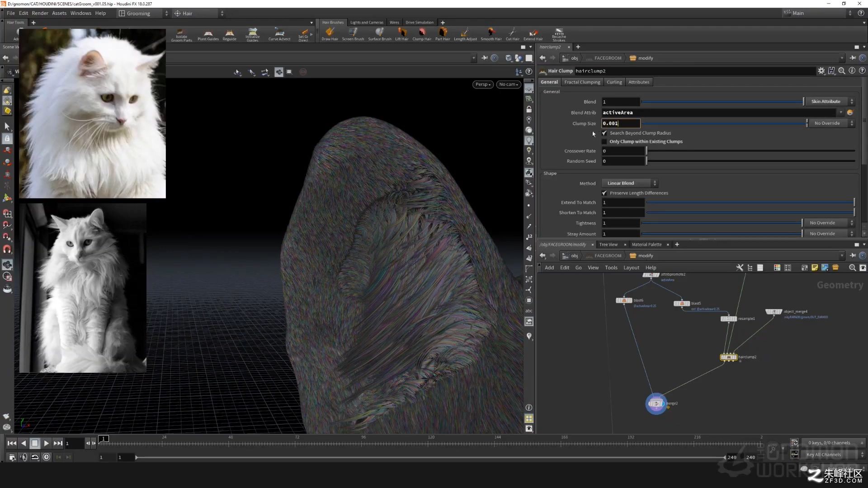
Task: Click the Isolate Groom Parts shelf tool
Action: click(181, 35)
